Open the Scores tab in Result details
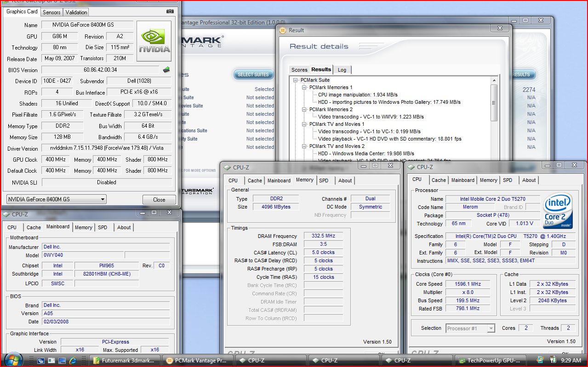This screenshot has height=367, width=588. (299, 70)
